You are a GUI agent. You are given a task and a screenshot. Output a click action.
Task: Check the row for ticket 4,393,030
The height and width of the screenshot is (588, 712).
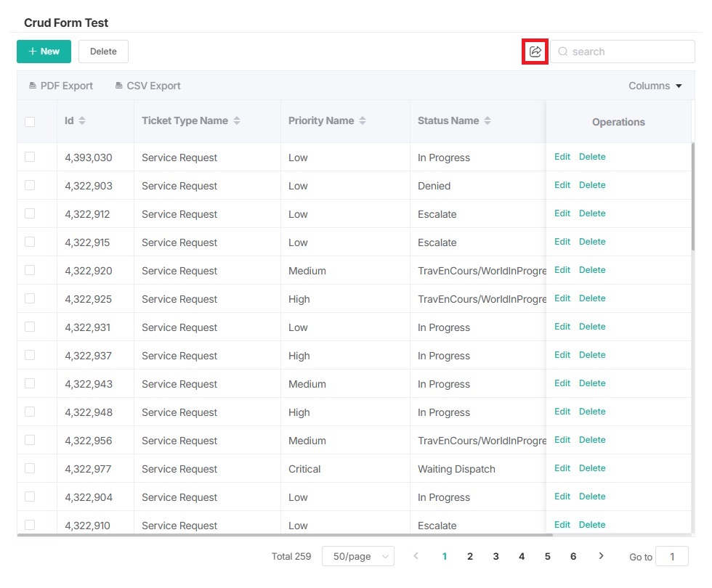(x=30, y=157)
